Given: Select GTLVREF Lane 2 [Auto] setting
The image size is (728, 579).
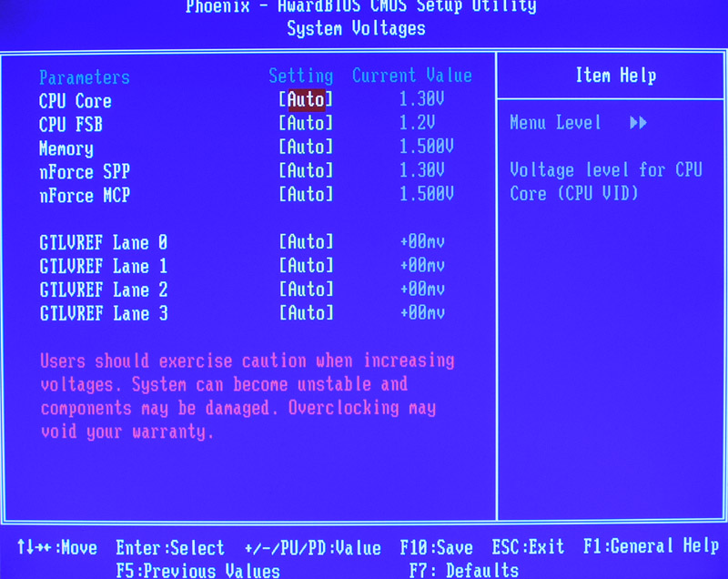Looking at the screenshot, I should [306, 289].
